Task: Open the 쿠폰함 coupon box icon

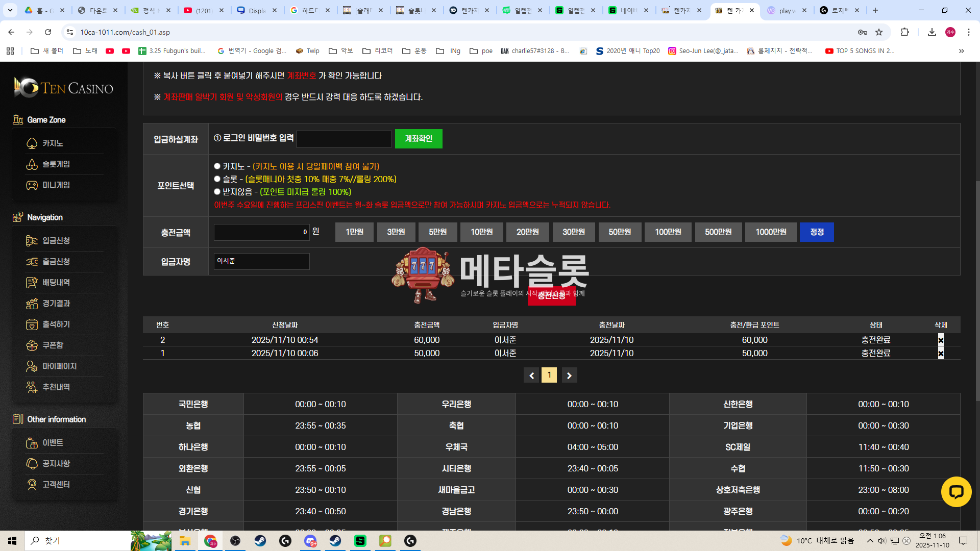Action: tap(32, 345)
